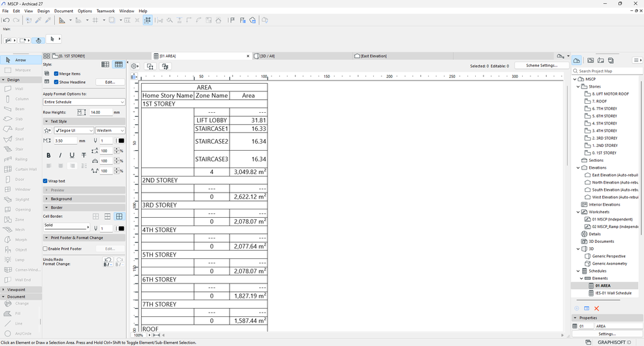Apply italic text formatting
This screenshot has height=346, width=644.
[61, 155]
